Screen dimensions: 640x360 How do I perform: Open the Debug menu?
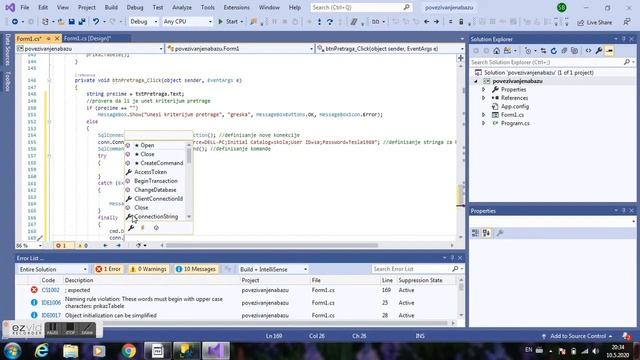(x=135, y=7)
